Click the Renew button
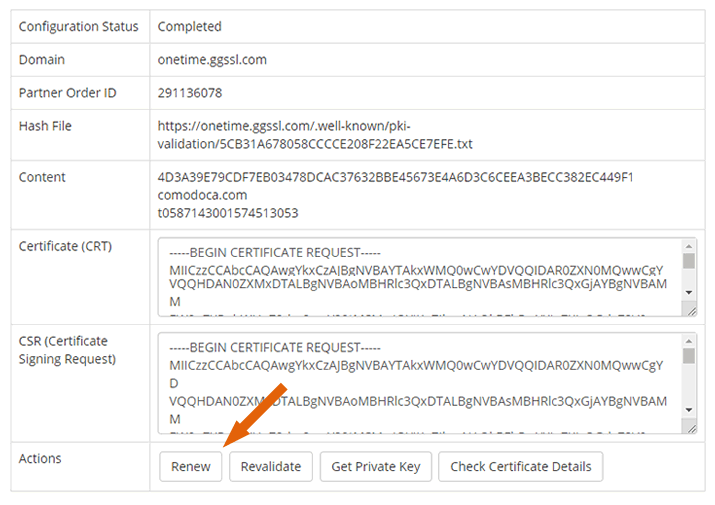 point(190,466)
